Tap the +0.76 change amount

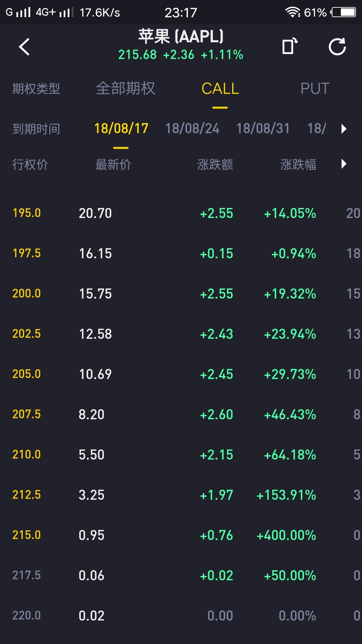tap(217, 535)
